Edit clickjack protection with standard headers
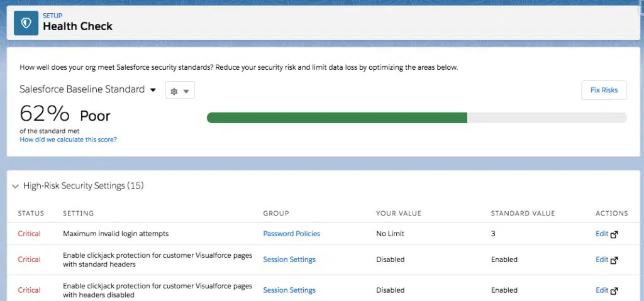Image resolution: width=644 pixels, height=301 pixels. (x=602, y=260)
